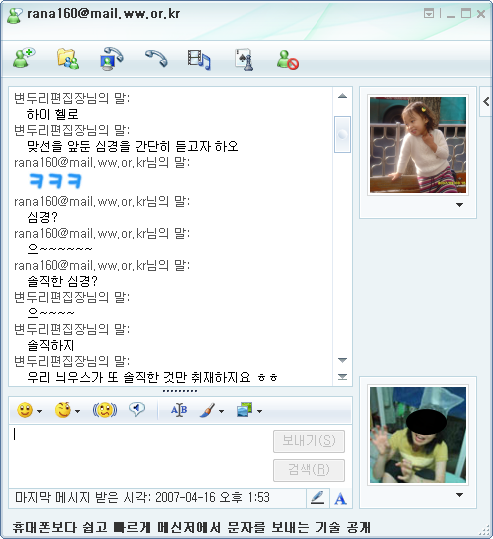493x539 pixels.
Task: Send a nudge with shaking face icon
Action: point(105,410)
